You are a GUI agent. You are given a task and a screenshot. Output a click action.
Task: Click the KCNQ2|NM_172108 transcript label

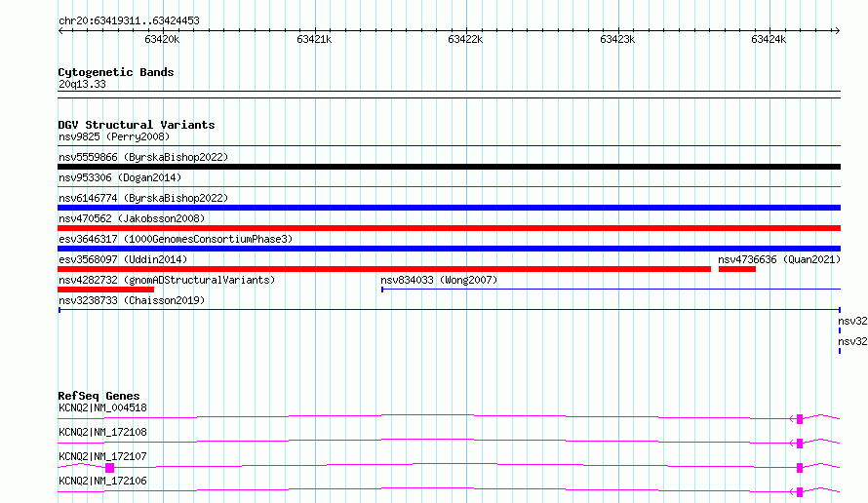pyautogui.click(x=102, y=432)
